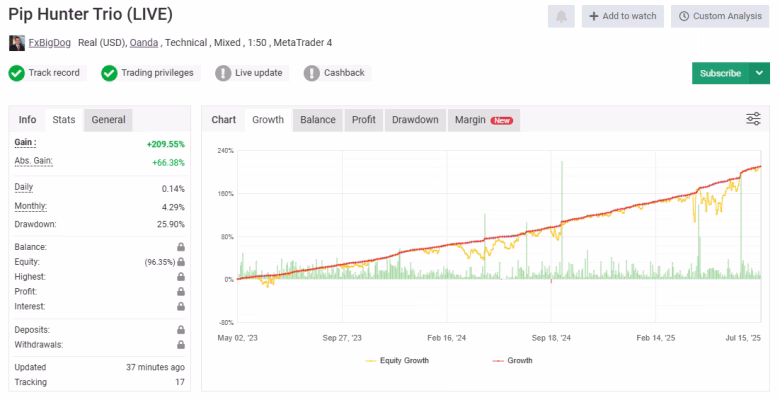
Task: Click the Deposits lock icon
Action: click(x=181, y=330)
